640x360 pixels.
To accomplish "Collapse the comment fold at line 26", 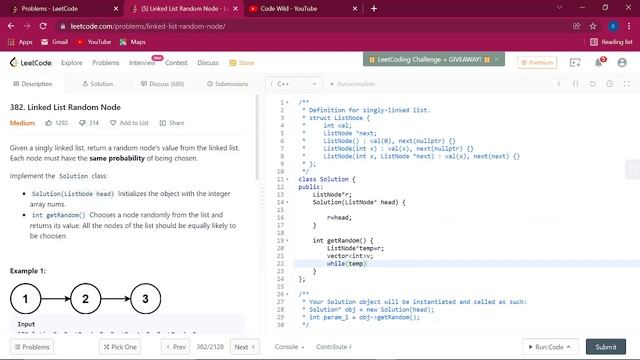I will [287, 294].
